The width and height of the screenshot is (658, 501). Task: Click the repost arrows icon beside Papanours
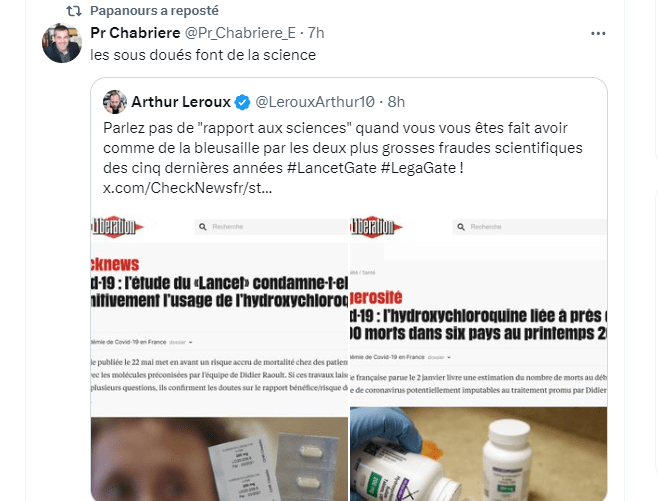point(74,11)
